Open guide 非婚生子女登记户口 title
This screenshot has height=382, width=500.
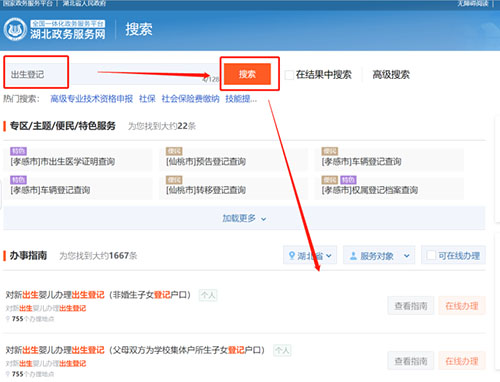click(x=98, y=295)
